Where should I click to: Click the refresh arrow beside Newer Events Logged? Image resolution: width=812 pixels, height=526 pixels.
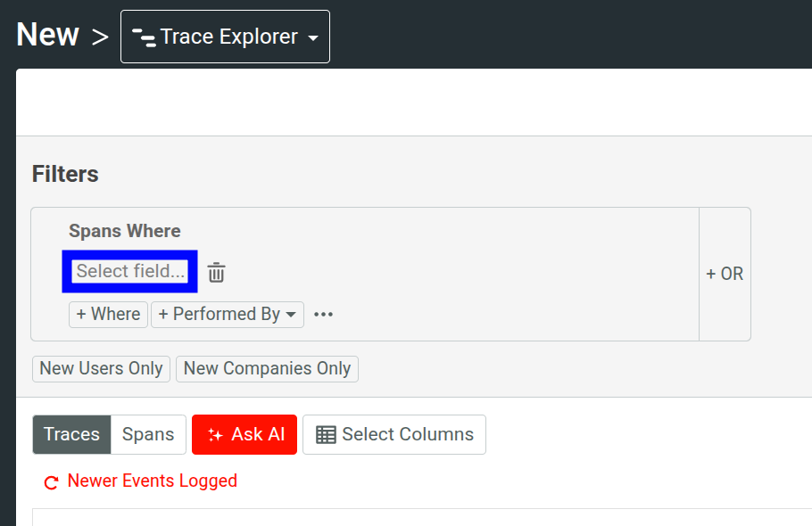tap(51, 481)
